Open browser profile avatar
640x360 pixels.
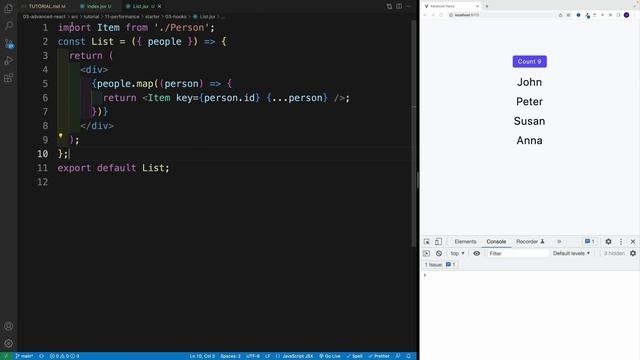coord(627,15)
